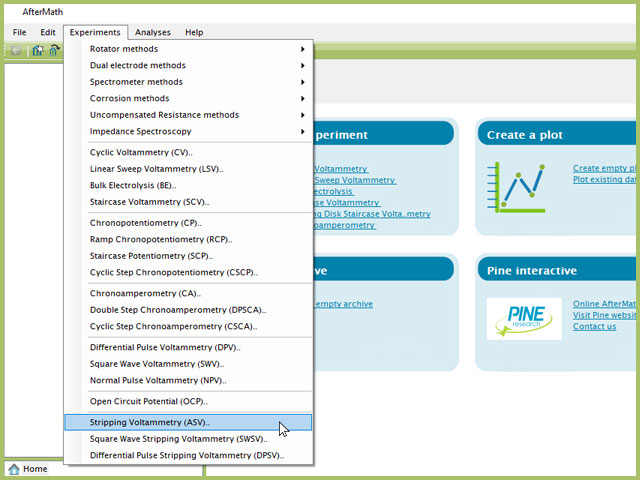Select Differential Pulse Voltammetry (DPV) entry
640x480 pixels.
188,347
